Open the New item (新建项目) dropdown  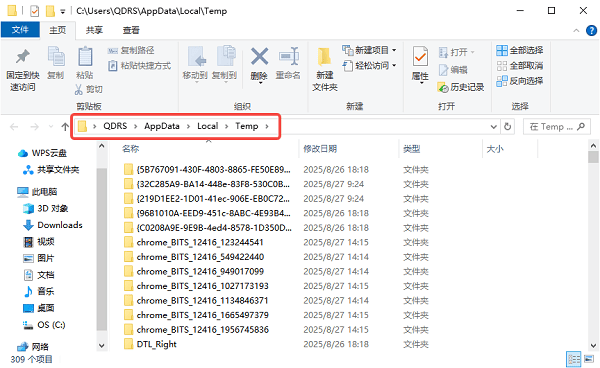click(x=369, y=50)
